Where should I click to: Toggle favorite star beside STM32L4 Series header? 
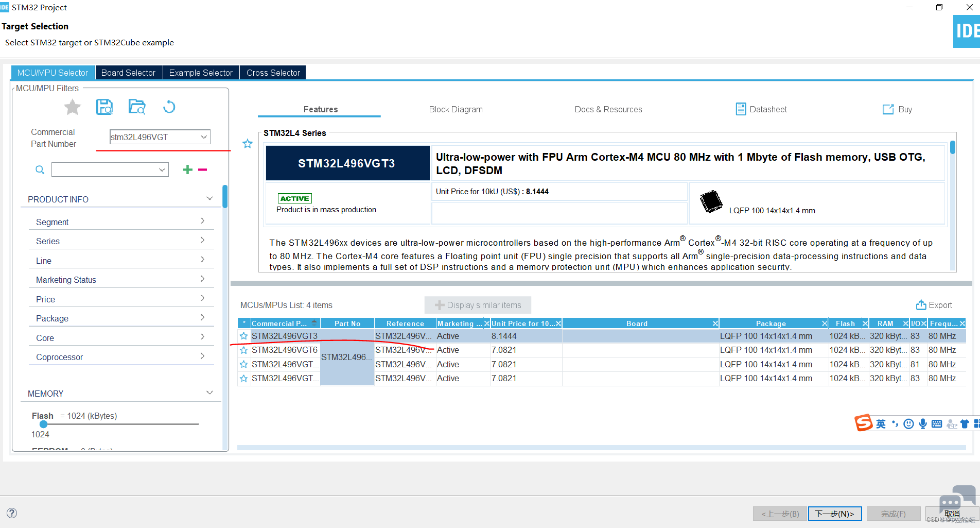tap(248, 144)
